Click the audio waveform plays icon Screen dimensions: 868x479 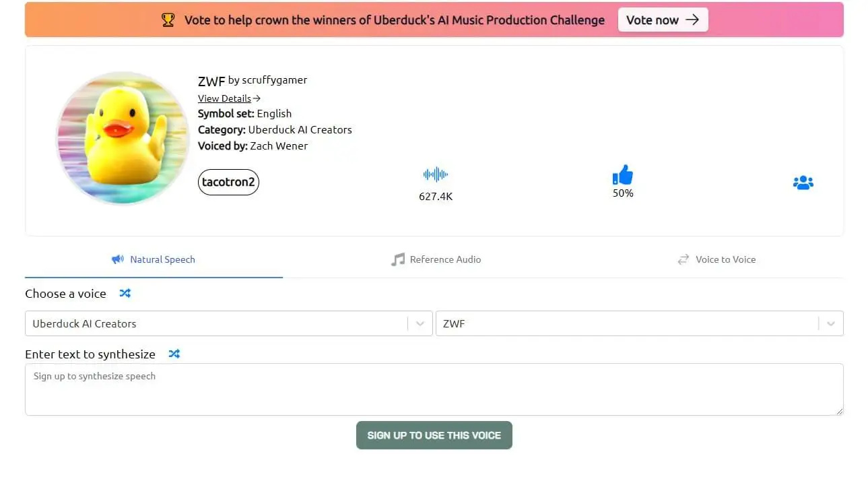[436, 175]
